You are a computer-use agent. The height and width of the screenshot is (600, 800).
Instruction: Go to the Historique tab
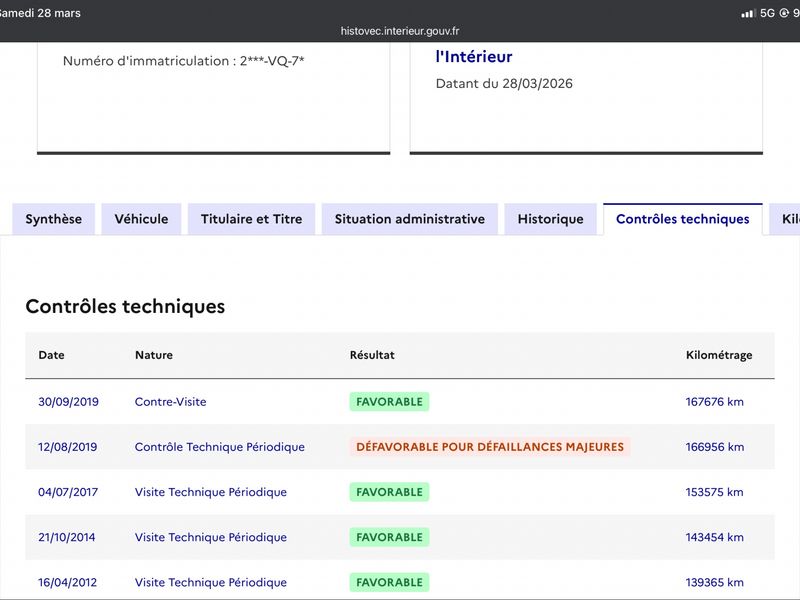tap(550, 219)
